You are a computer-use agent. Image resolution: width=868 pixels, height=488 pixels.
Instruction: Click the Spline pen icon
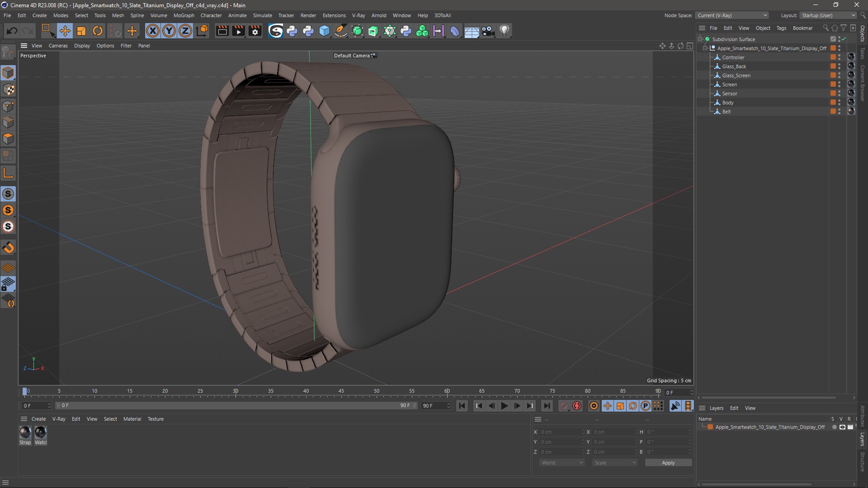tap(341, 31)
